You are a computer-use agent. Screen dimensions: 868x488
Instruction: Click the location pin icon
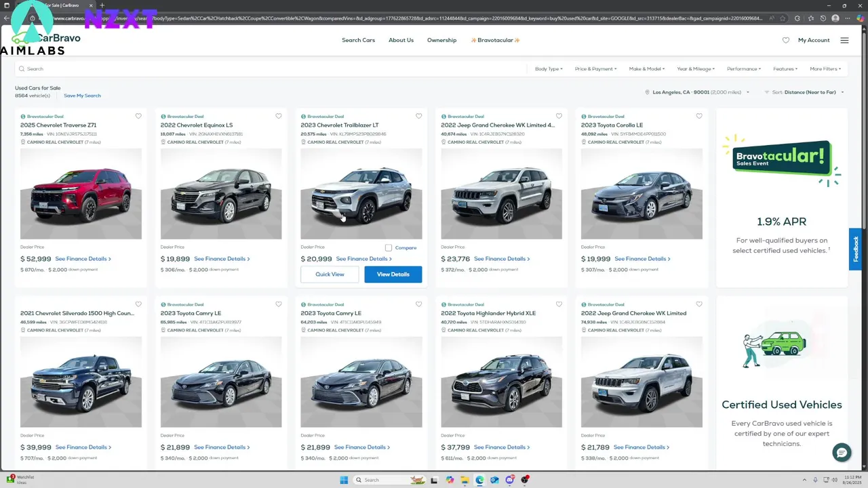point(648,92)
